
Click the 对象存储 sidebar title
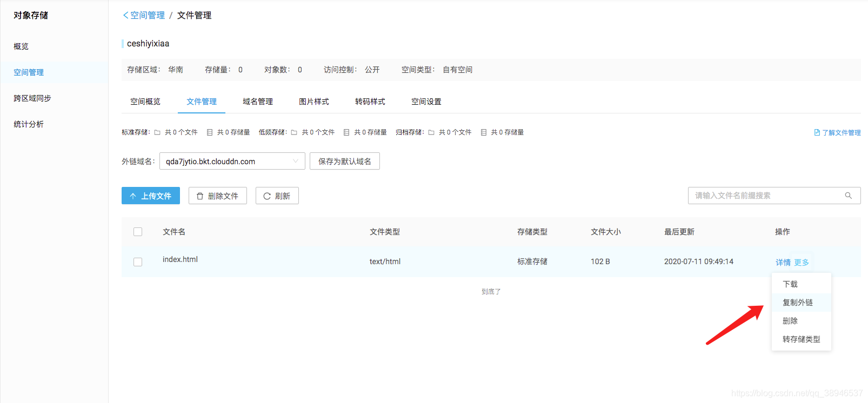(x=31, y=15)
